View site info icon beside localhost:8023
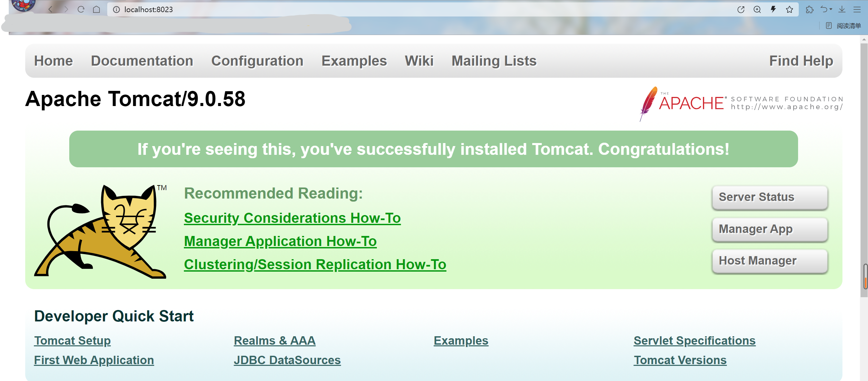Screen dimensions: 868x381 [x=116, y=9]
